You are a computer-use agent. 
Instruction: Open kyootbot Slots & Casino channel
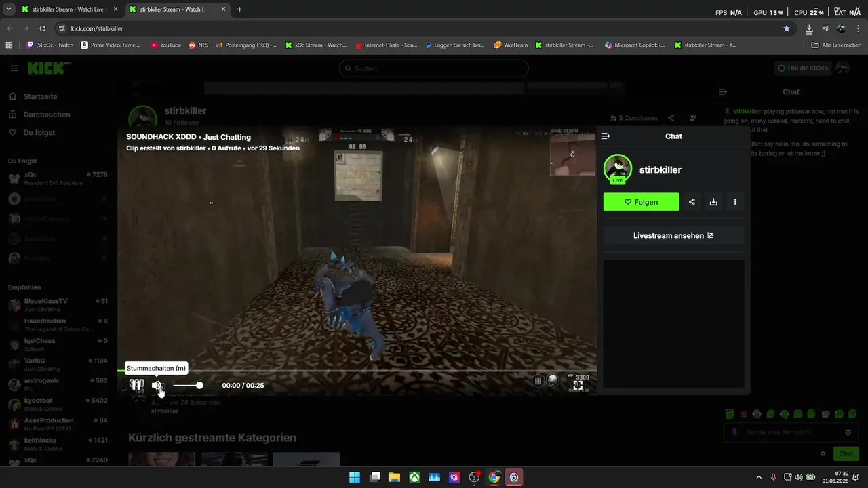58,404
